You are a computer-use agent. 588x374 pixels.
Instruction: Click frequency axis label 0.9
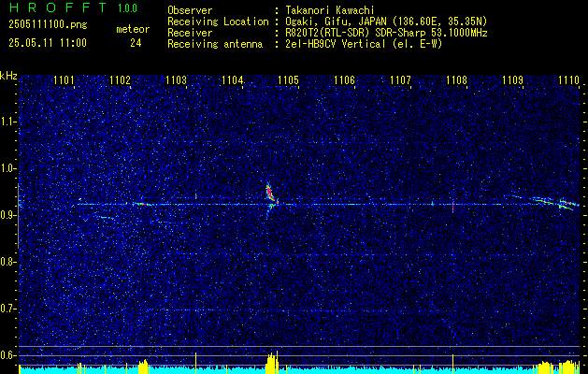point(7,215)
